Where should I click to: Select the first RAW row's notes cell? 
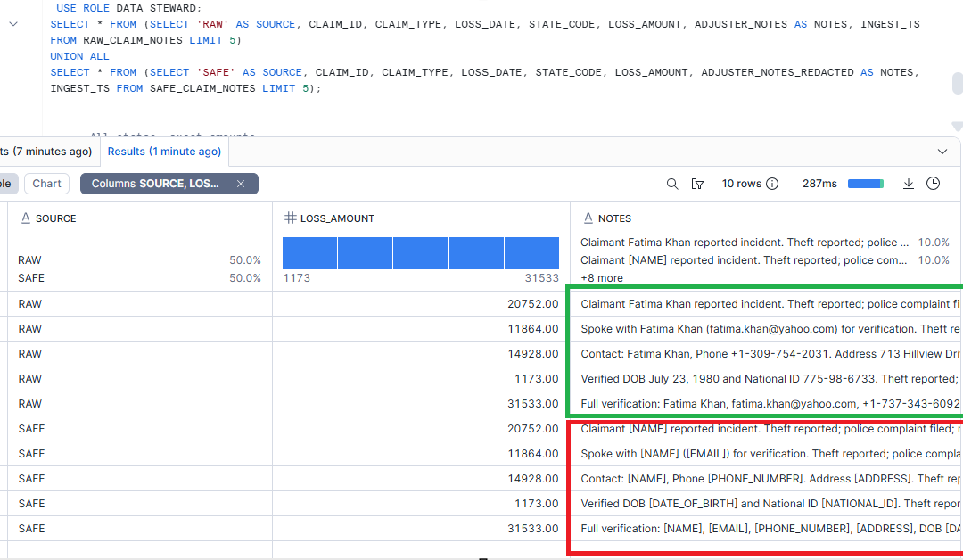pyautogui.click(x=765, y=304)
